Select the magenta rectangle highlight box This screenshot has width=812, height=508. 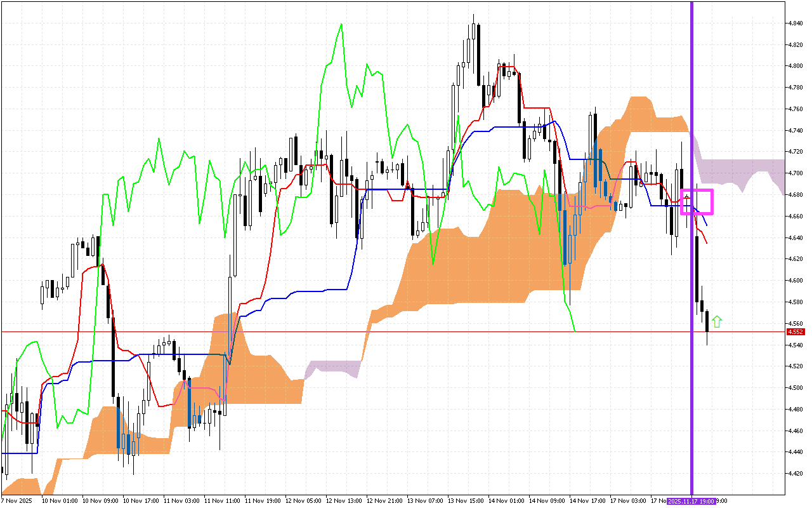point(697,201)
